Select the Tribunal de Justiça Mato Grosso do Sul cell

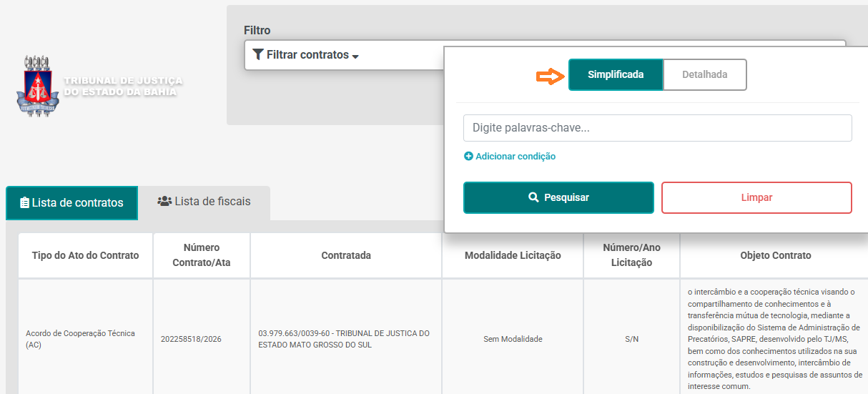(x=346, y=339)
